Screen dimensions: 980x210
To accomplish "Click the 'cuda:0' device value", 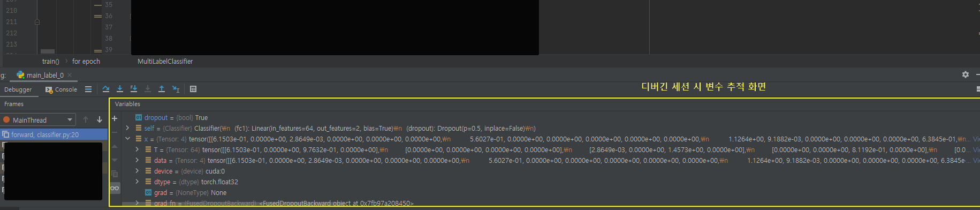I will coord(215,171).
